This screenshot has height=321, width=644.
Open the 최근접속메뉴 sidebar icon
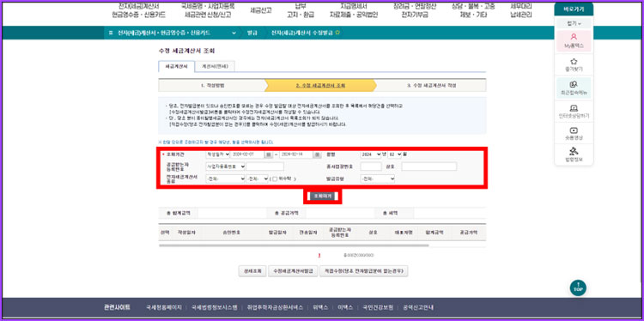pos(574,88)
